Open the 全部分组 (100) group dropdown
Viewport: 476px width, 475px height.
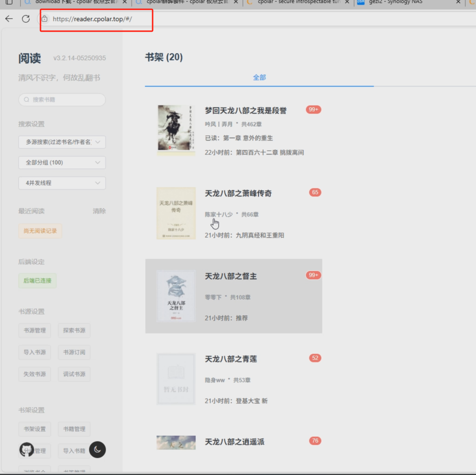point(62,162)
